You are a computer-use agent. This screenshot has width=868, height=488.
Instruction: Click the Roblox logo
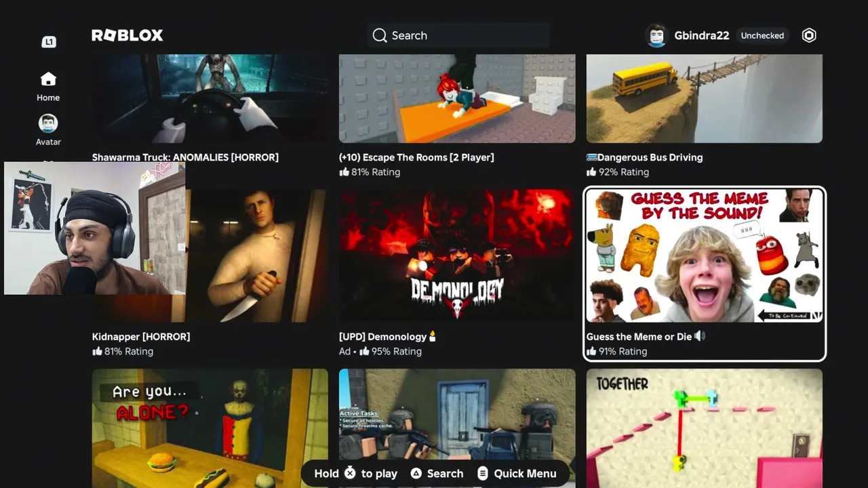(127, 35)
